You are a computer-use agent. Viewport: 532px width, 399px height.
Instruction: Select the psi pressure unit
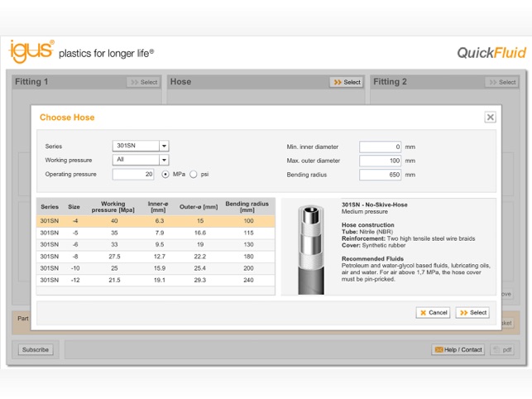click(x=194, y=175)
